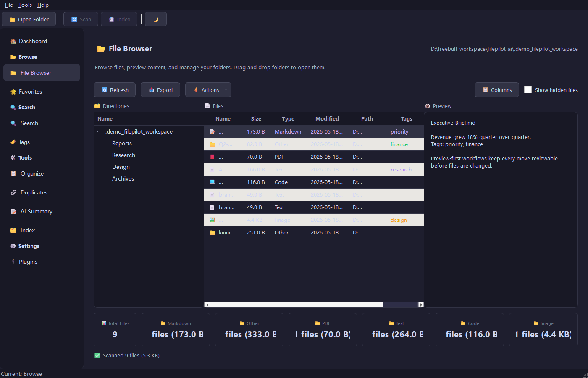The height and width of the screenshot is (378, 588).
Task: Open the Columns chooser
Action: coord(497,90)
